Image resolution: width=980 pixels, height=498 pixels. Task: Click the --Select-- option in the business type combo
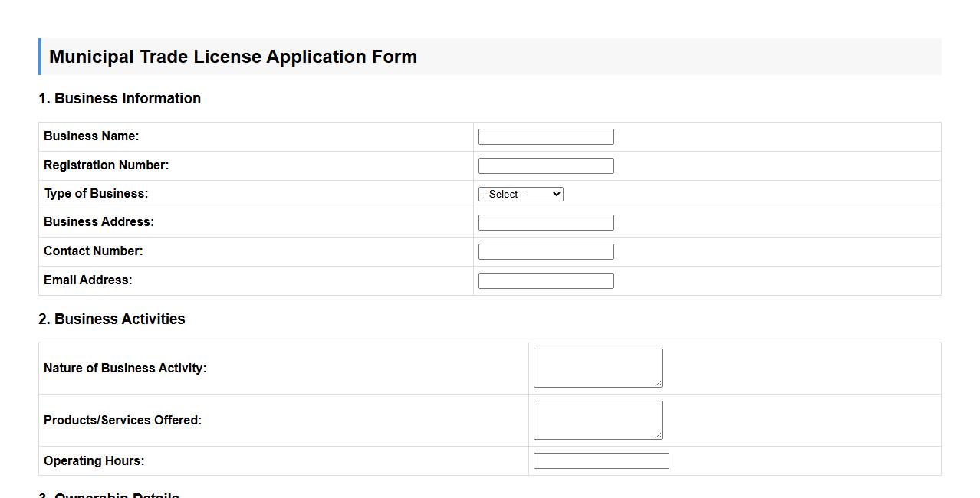506,194
